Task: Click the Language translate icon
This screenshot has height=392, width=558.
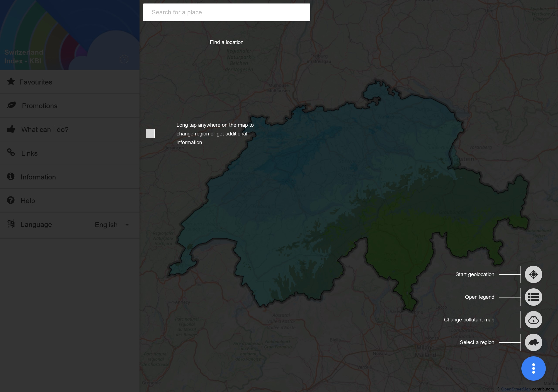Action: point(11,224)
